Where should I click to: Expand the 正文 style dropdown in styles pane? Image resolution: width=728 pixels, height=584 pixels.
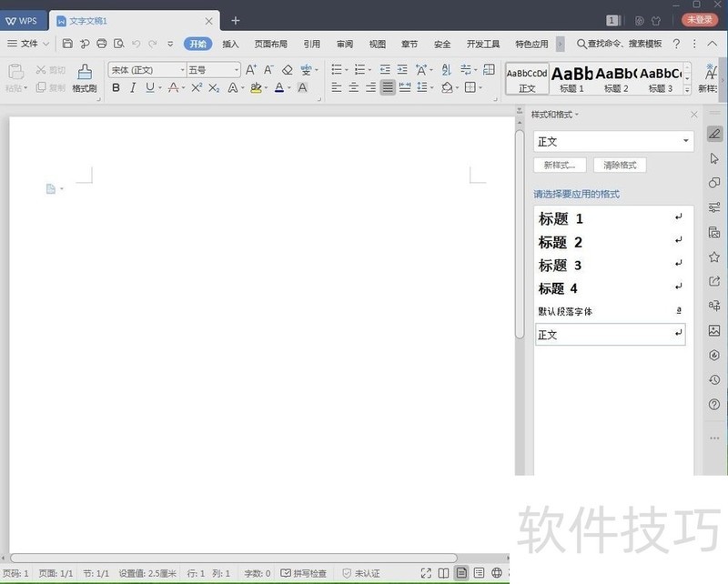click(x=685, y=142)
